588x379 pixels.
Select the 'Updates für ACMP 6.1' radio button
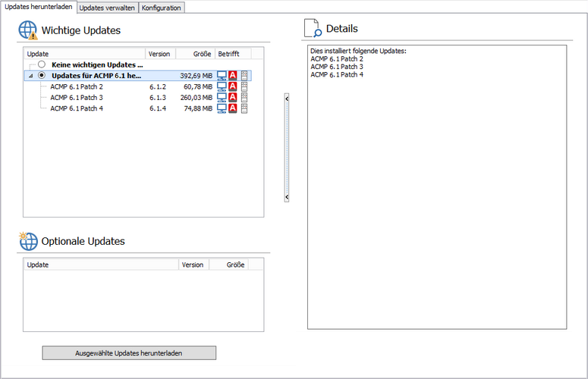coord(42,75)
